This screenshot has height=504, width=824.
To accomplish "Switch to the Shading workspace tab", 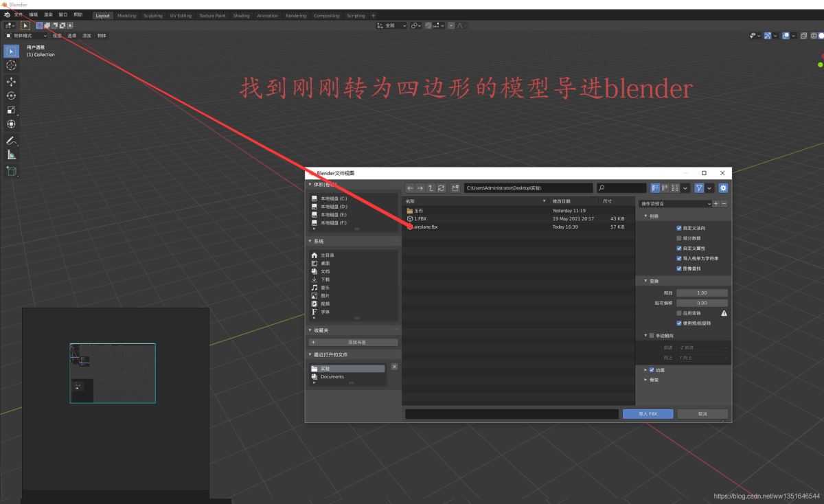I will click(x=241, y=16).
